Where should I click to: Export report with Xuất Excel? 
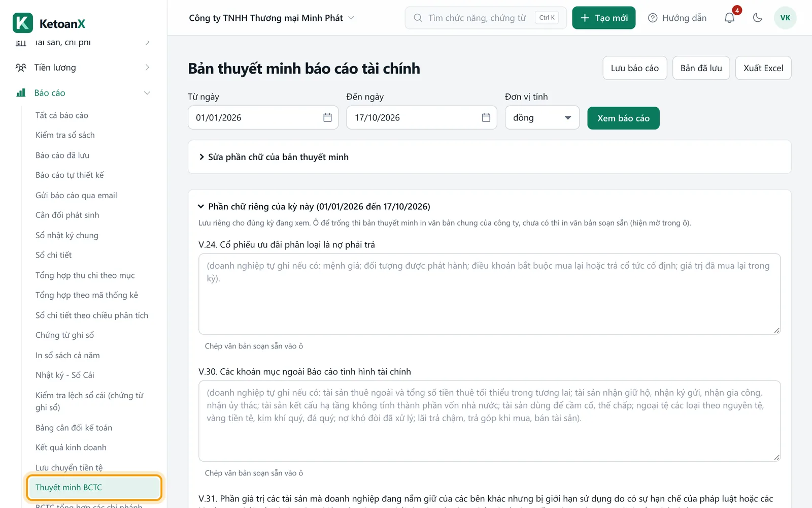click(763, 68)
